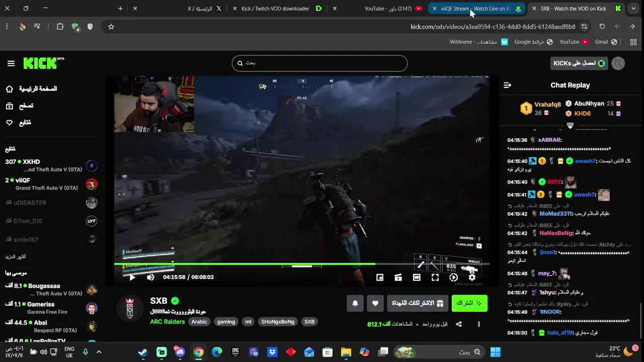
Task: Seek on the green video progress bar
Action: pyautogui.click(x=302, y=263)
